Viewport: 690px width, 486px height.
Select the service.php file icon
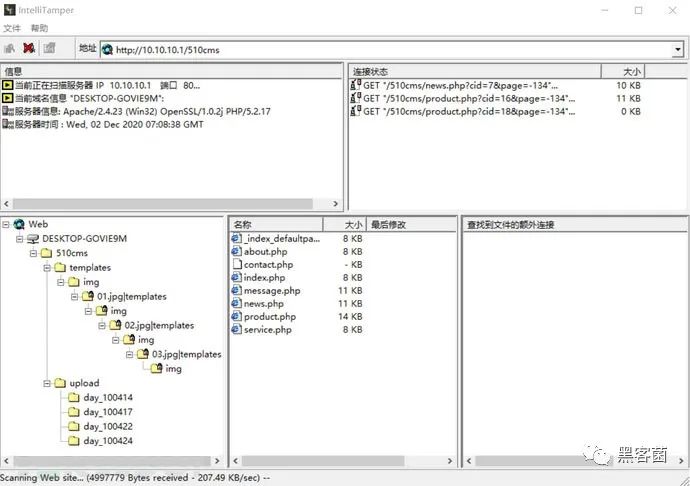click(237, 329)
